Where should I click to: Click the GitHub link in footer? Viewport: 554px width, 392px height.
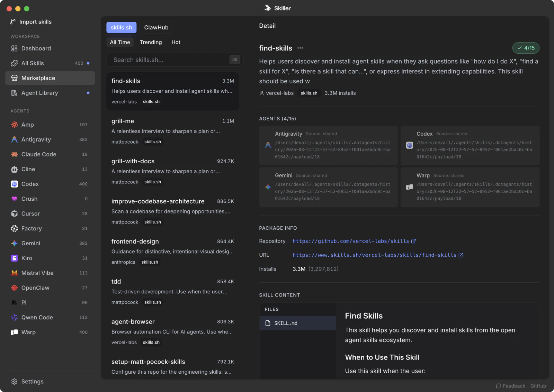tap(538, 386)
